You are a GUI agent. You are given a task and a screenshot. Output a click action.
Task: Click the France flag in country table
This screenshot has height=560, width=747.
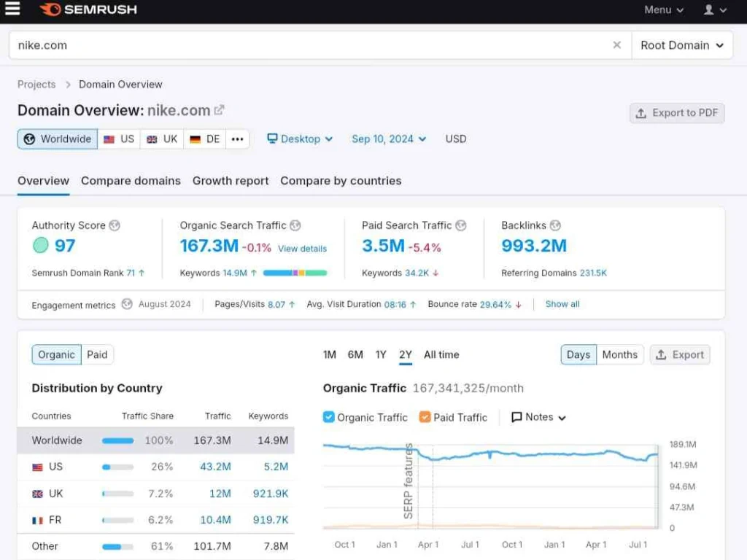pyautogui.click(x=38, y=521)
